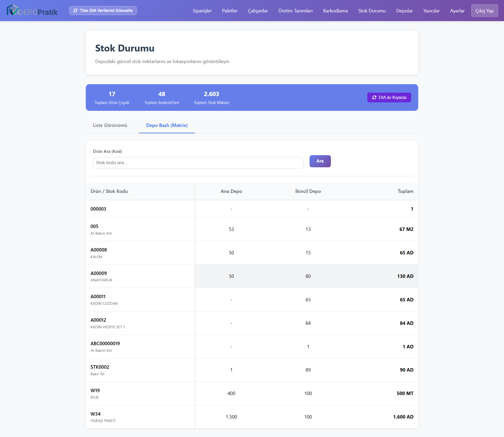The image size is (504, 437).
Task: Navigate to Üretim Tanımları
Action: tap(295, 11)
